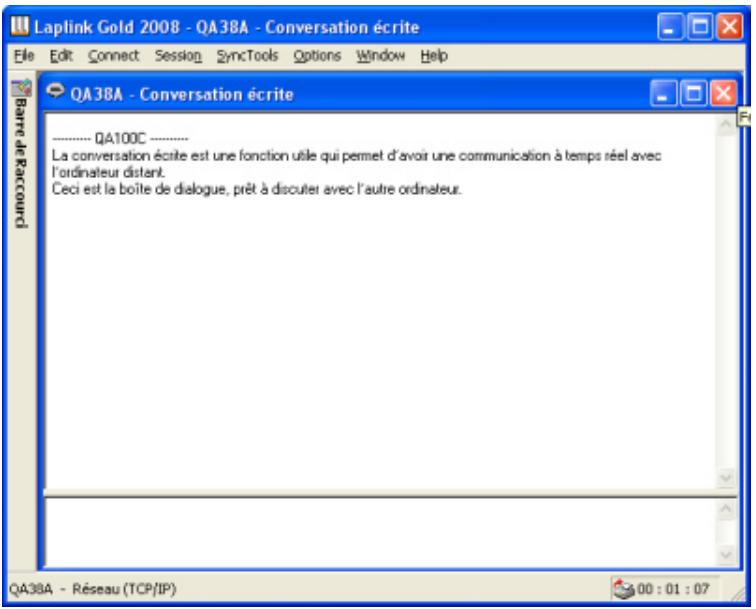Open the Options menu
This screenshot has width=756, height=609.
coord(317,56)
